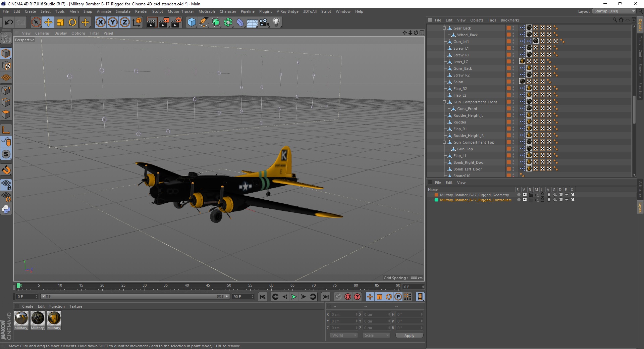Open the Simulate menu
644x349 pixels.
123,11
